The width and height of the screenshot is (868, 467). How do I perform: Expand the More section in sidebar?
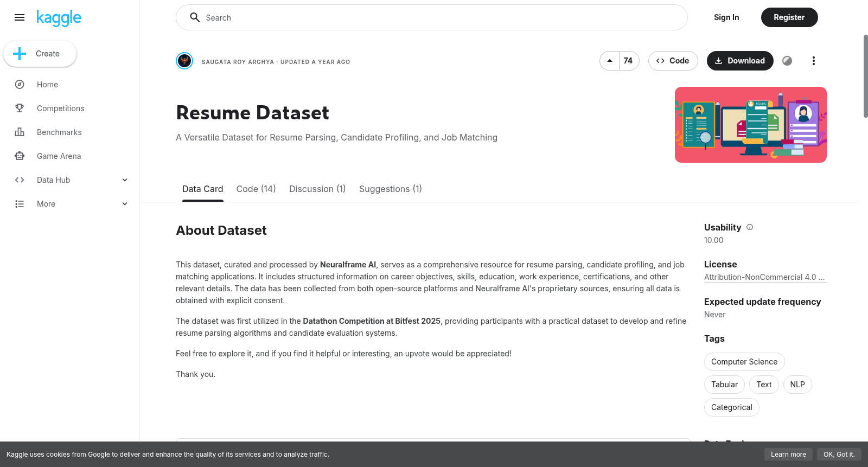[125, 204]
